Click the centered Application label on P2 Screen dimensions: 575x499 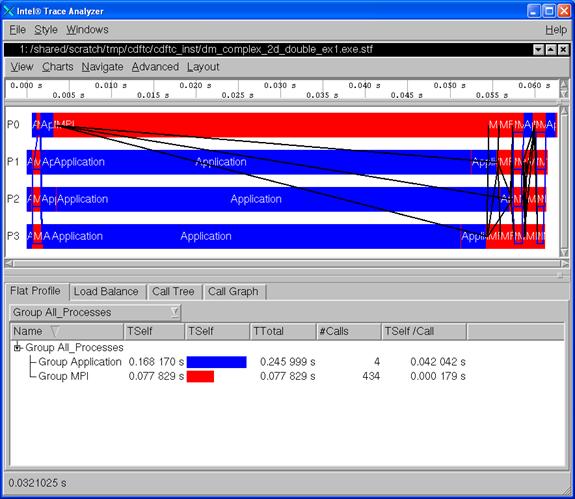pyautogui.click(x=256, y=199)
